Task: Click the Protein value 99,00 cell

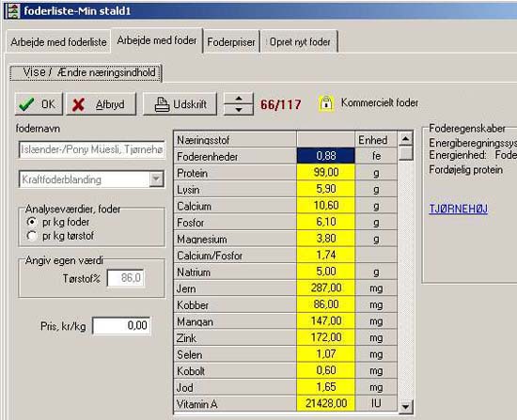Action: coord(326,173)
